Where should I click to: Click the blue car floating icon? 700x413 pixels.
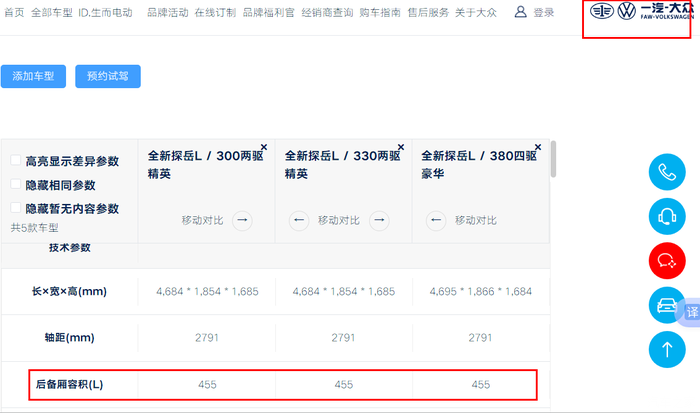point(665,304)
